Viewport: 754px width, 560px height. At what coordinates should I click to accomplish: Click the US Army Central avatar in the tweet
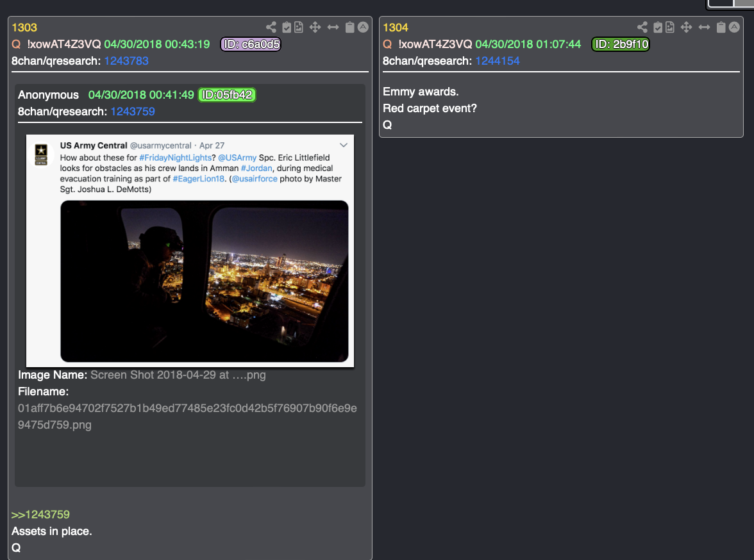point(41,154)
